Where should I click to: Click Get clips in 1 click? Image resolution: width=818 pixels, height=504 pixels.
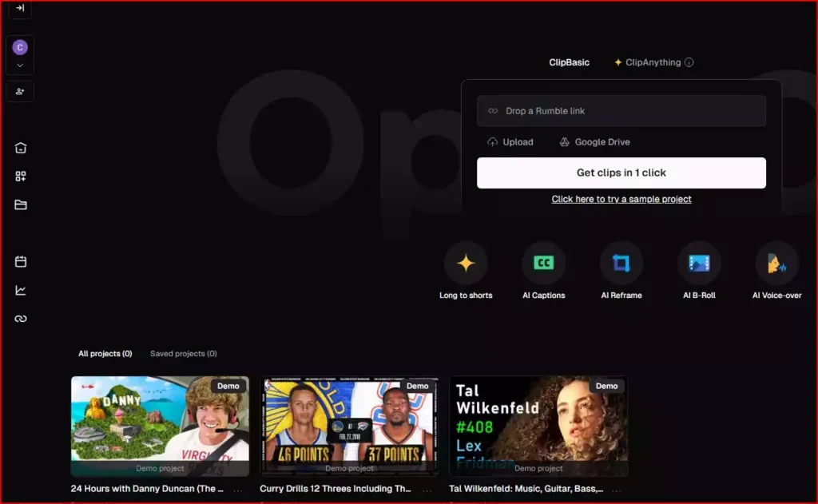(x=621, y=173)
